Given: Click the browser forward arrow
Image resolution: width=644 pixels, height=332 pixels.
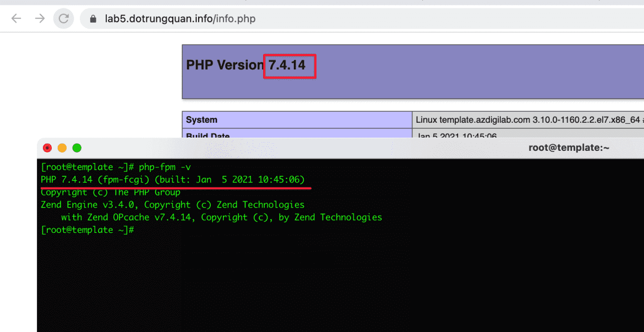Looking at the screenshot, I should (x=40, y=19).
